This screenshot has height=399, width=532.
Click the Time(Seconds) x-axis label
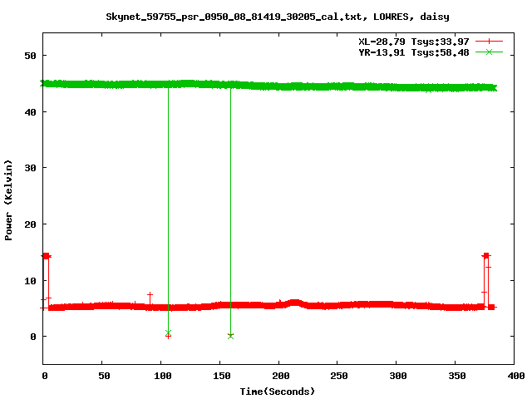(277, 392)
